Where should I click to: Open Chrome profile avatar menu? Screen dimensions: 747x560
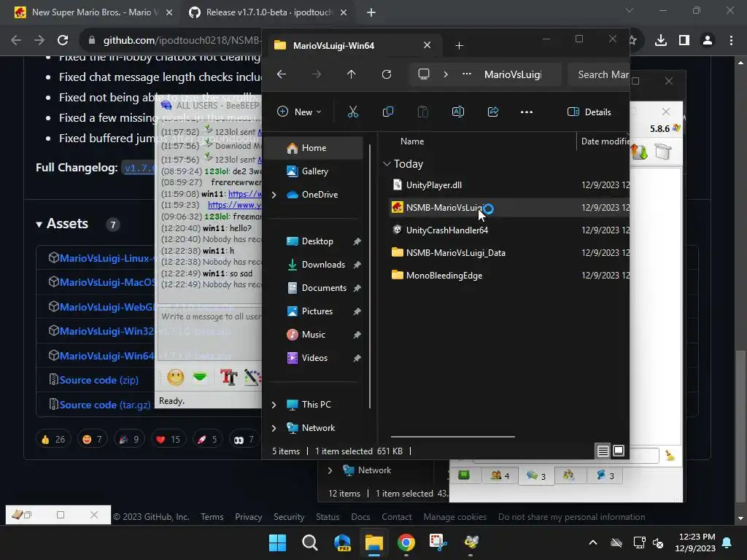point(708,41)
